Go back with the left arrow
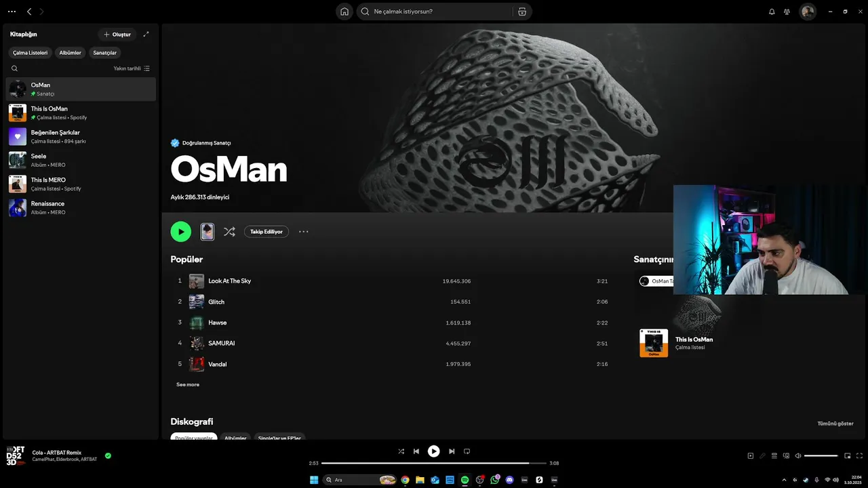Viewport: 868px width, 488px height. [29, 12]
